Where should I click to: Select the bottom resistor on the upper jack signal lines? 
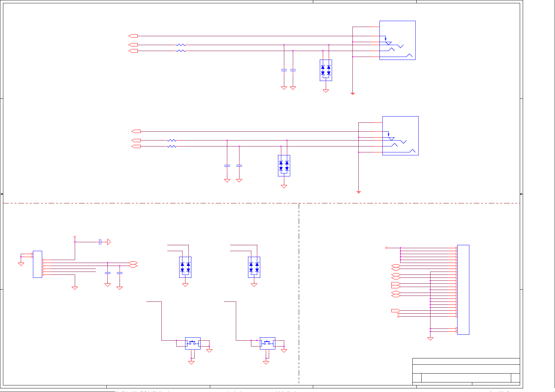181,51
